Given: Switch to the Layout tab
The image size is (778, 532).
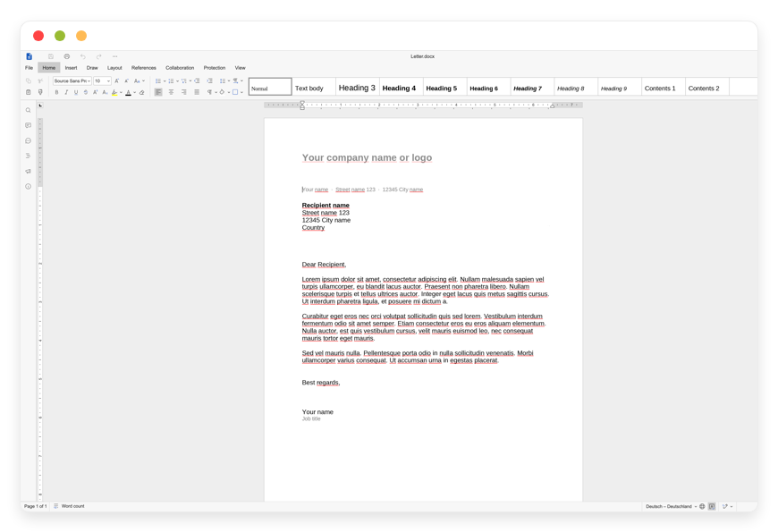Looking at the screenshot, I should (x=114, y=68).
